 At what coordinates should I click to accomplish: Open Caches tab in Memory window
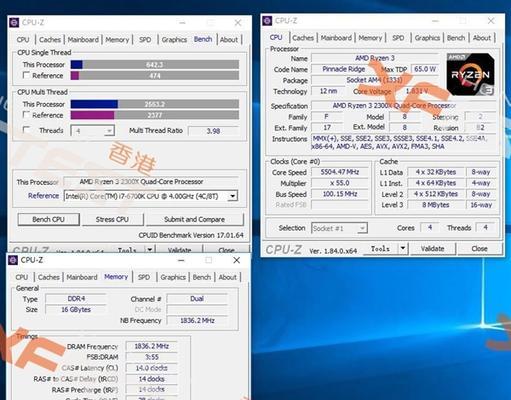(49, 277)
